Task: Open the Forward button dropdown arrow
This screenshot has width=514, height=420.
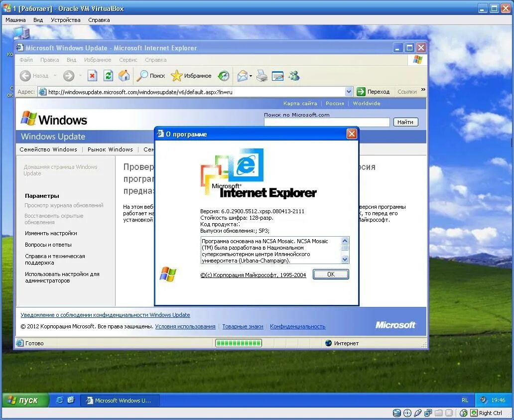Action: pyautogui.click(x=80, y=76)
